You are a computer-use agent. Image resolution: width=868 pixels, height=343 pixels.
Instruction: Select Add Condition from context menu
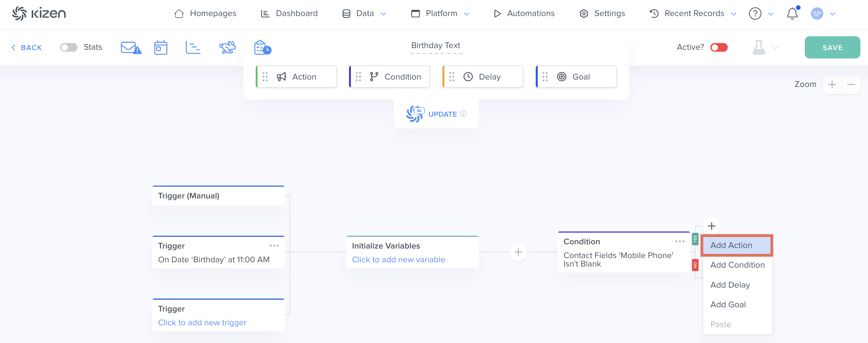pyautogui.click(x=737, y=265)
